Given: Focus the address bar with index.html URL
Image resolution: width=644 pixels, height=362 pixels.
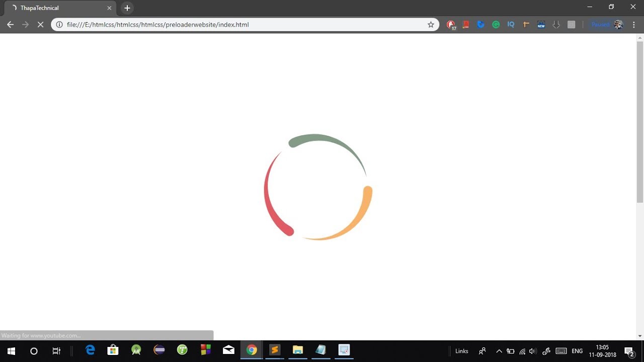Looking at the screenshot, I should [x=245, y=25].
